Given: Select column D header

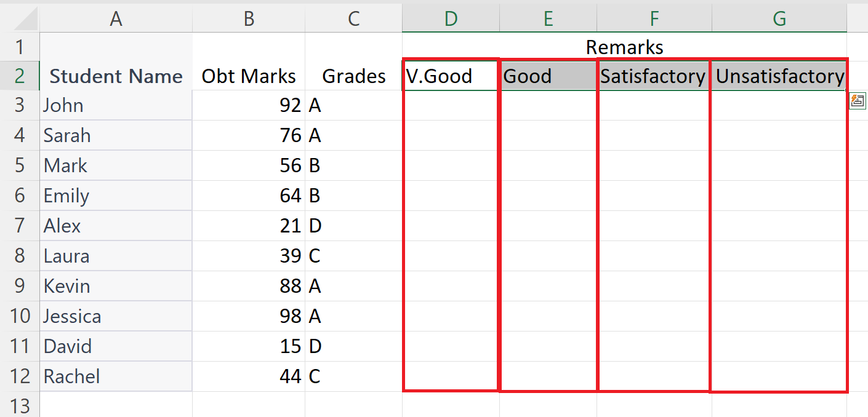Looking at the screenshot, I should (451, 18).
